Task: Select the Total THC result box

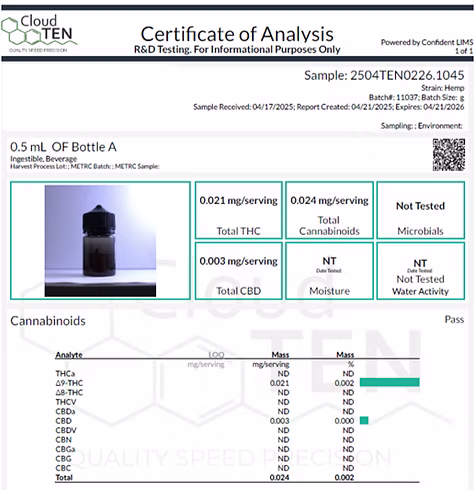Action: coord(239,210)
